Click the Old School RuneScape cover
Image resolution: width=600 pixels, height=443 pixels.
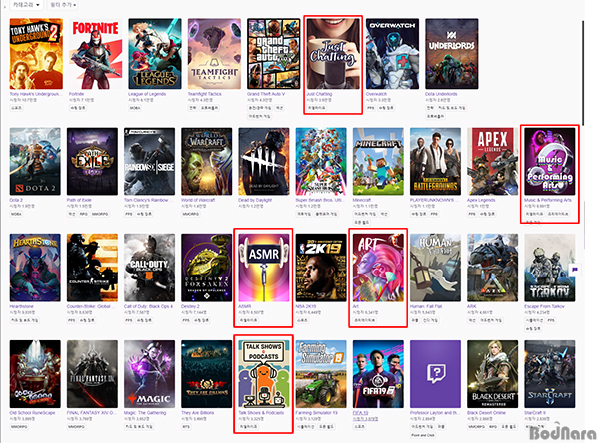(x=35, y=374)
